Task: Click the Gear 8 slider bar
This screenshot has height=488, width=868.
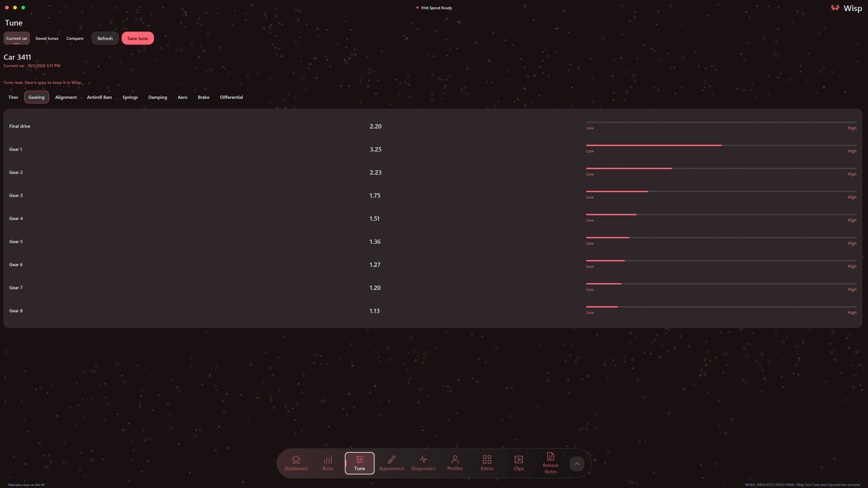Action: [x=721, y=307]
